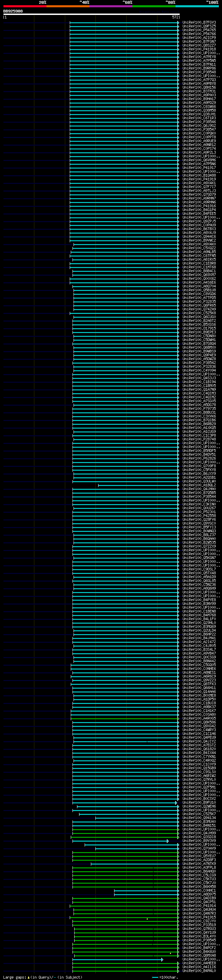
Task: Click the white query sequence bar
Action: pos(92,15)
